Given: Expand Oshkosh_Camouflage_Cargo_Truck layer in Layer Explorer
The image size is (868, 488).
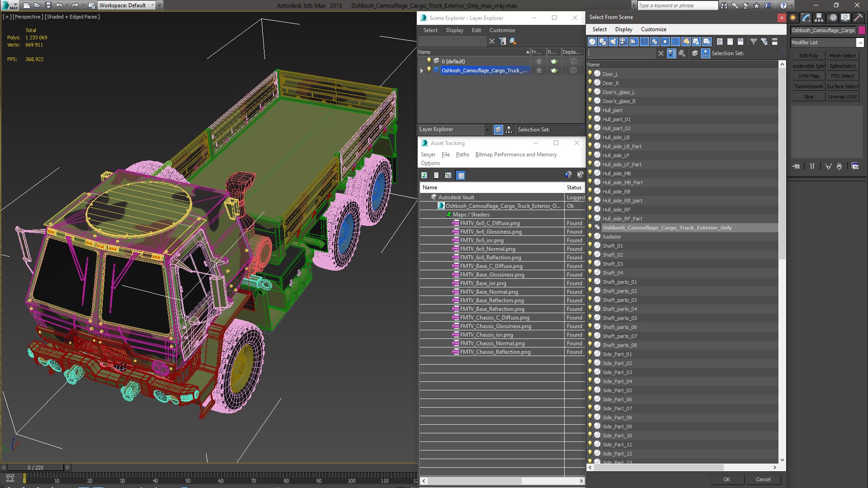Looking at the screenshot, I should tap(422, 70).
